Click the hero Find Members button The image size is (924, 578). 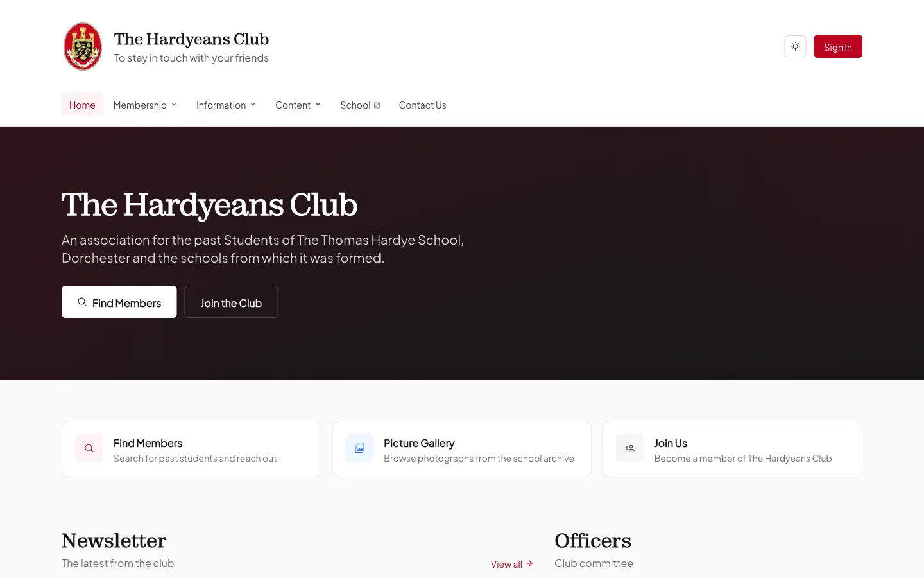tap(119, 302)
